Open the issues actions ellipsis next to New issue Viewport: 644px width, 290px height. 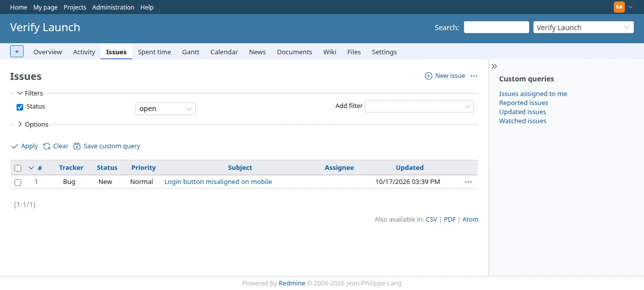(x=473, y=76)
